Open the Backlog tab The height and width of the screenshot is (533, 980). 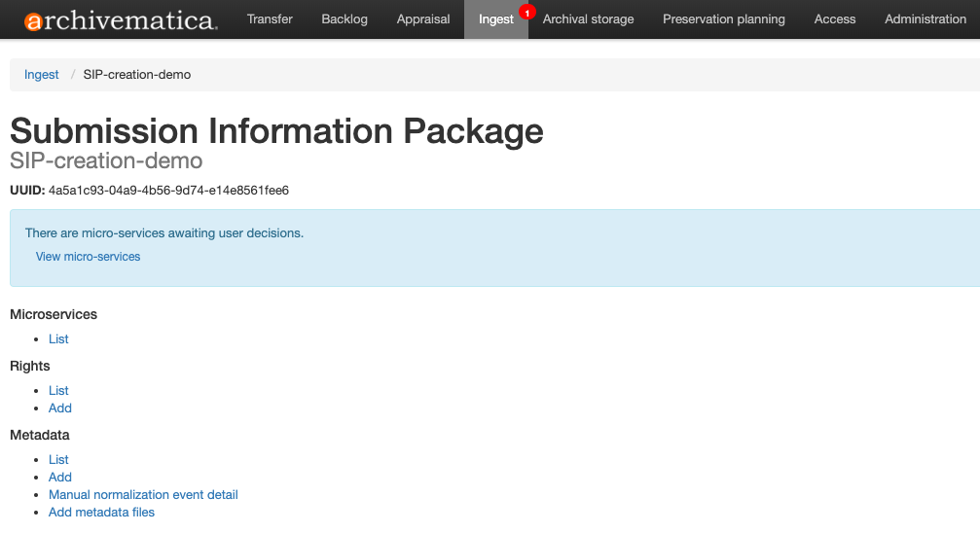(x=345, y=19)
